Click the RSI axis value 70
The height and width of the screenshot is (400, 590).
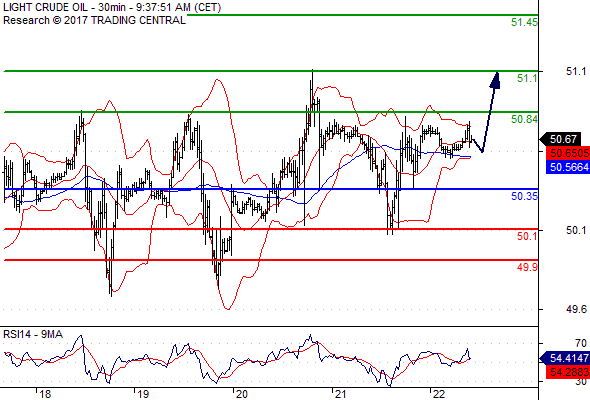pyautogui.click(x=581, y=343)
